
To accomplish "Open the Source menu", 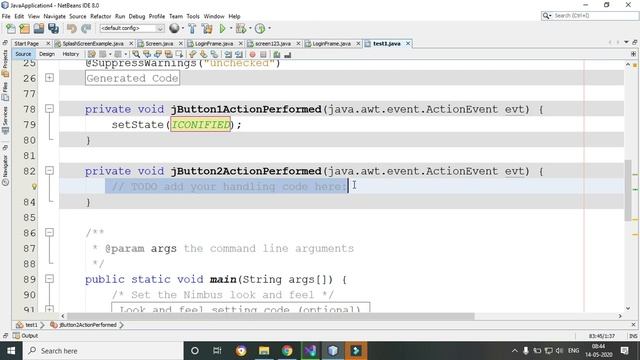I will [x=78, y=16].
